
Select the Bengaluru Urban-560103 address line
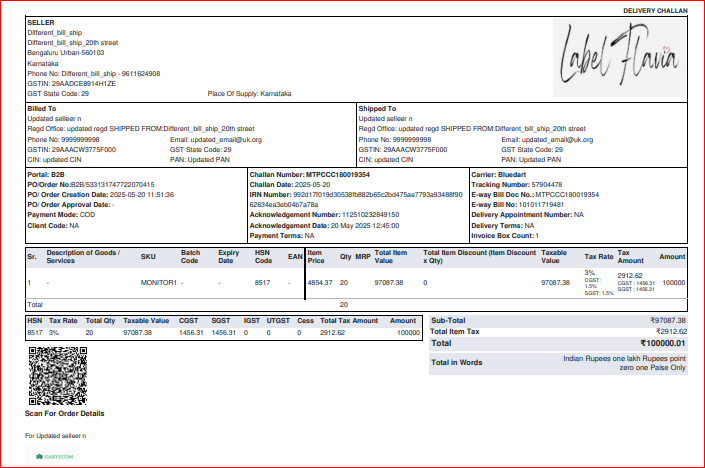[66, 53]
